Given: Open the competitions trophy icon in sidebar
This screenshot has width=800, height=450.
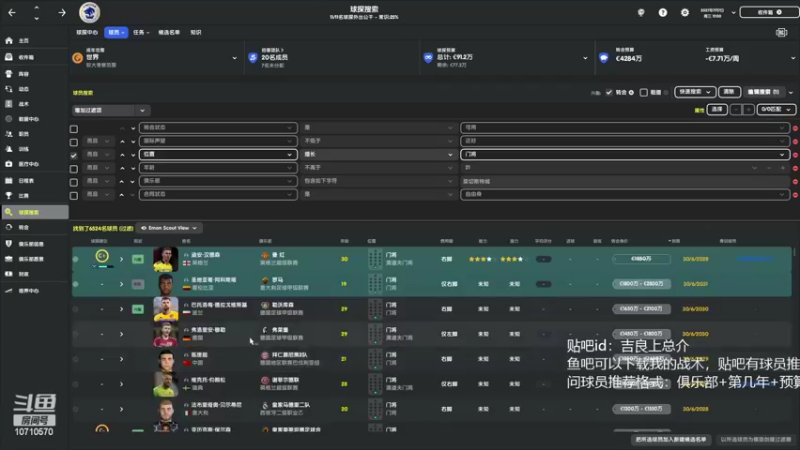Looking at the screenshot, I should point(9,195).
